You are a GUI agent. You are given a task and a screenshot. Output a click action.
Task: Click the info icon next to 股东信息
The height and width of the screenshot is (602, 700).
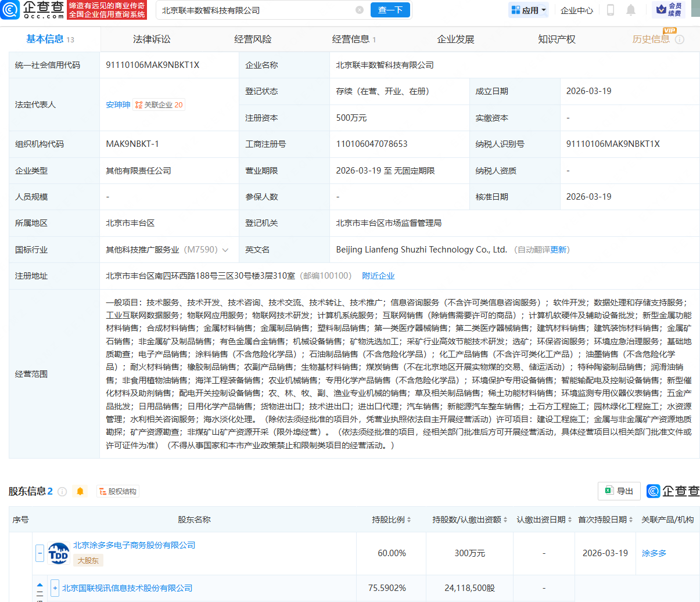point(63,491)
